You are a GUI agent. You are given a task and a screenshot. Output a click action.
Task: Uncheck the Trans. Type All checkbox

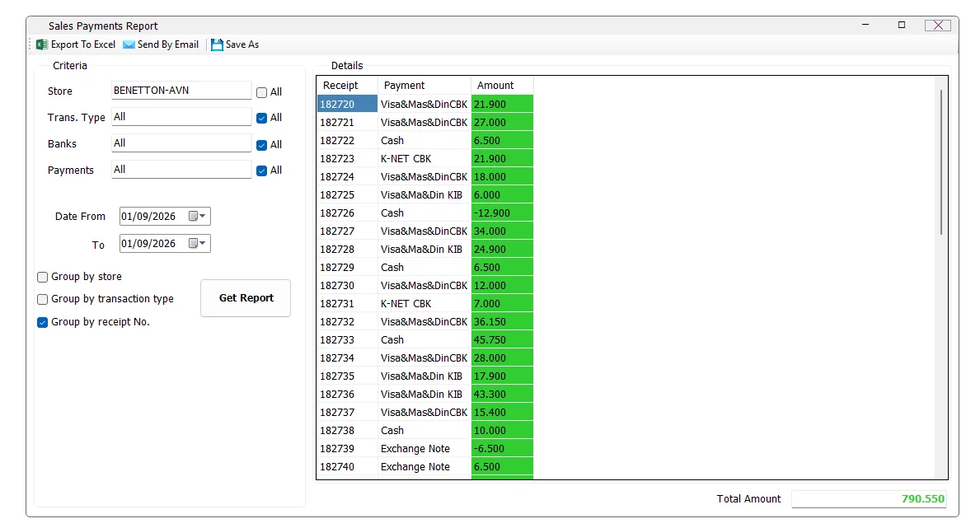[262, 118]
